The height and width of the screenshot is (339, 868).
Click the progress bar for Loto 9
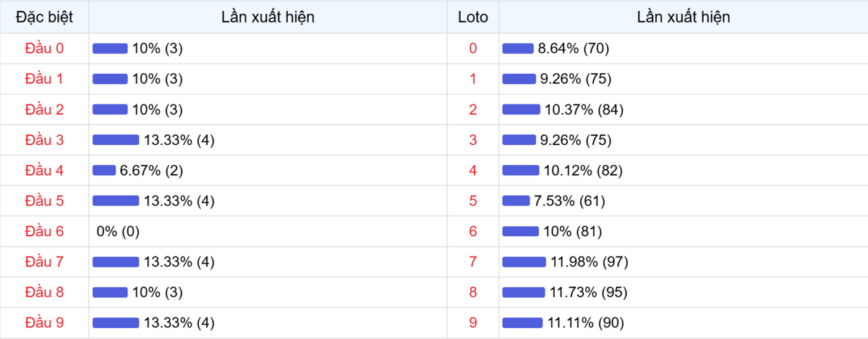pos(522,323)
